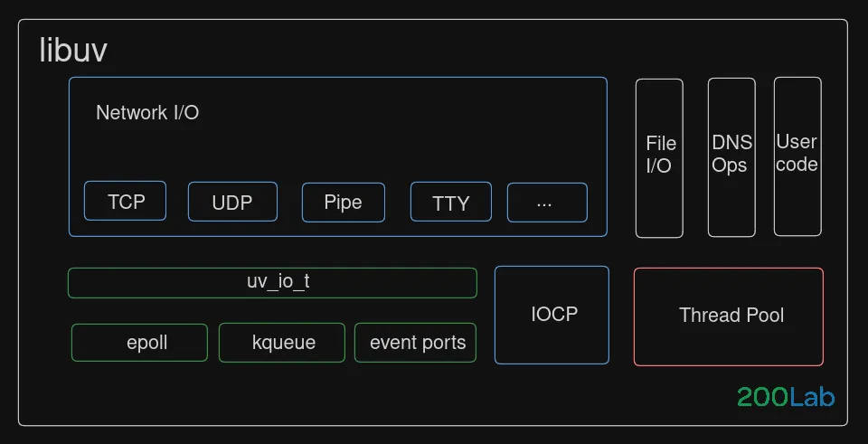Click the TTY box
This screenshot has width=868, height=444.
(x=450, y=202)
